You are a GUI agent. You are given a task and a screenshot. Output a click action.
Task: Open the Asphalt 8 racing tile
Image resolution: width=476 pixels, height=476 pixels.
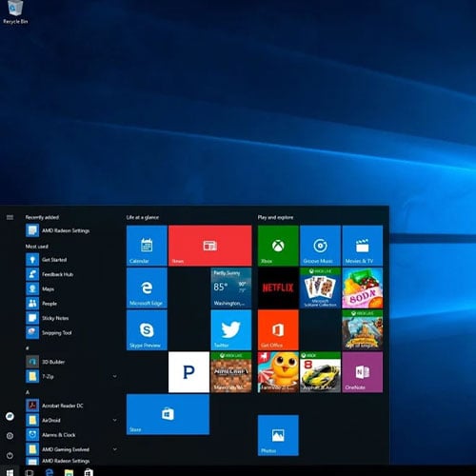tap(320, 372)
